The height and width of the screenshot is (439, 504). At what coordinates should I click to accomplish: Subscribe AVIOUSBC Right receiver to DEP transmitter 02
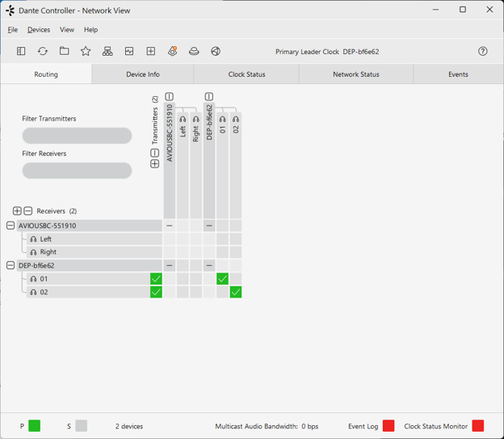point(236,252)
